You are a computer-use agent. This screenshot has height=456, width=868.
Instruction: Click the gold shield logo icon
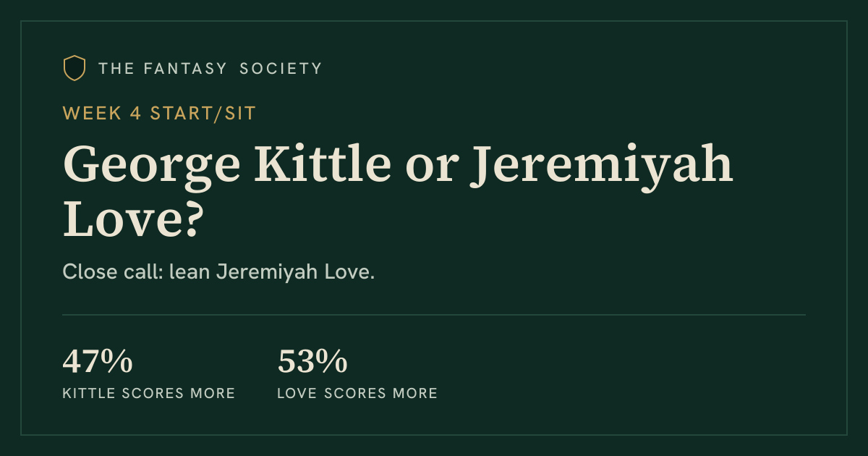(x=75, y=68)
